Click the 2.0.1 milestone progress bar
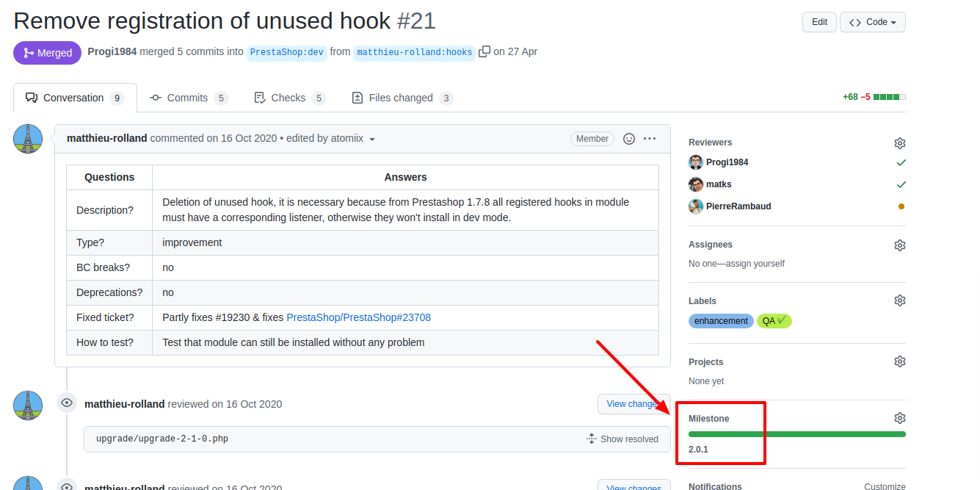980x490 pixels. coord(795,433)
